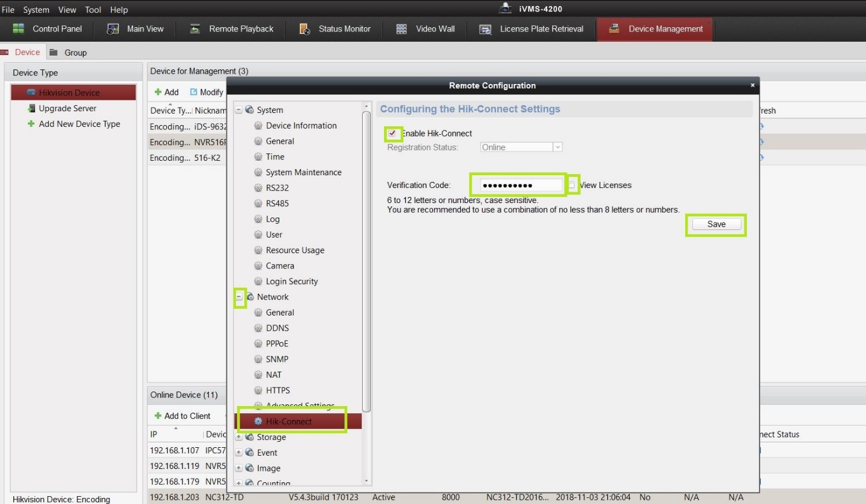Click the System Maintenance gear icon
Image resolution: width=866 pixels, height=504 pixels.
258,172
